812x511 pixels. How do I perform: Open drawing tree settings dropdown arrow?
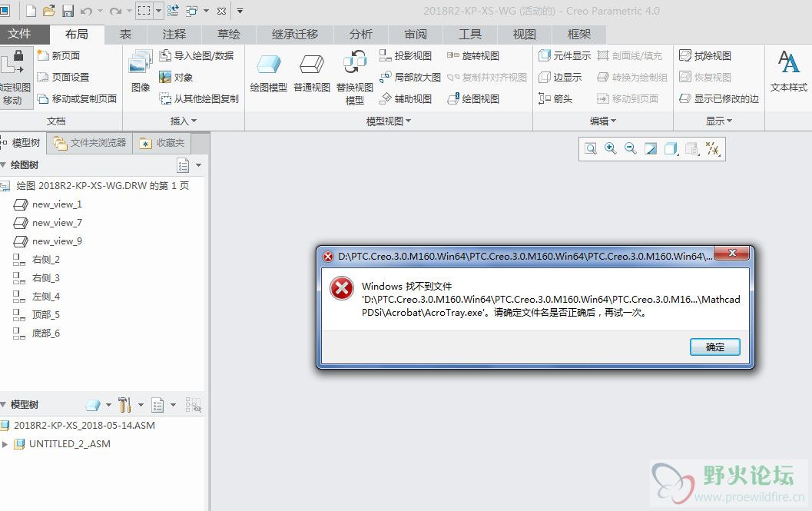click(198, 165)
